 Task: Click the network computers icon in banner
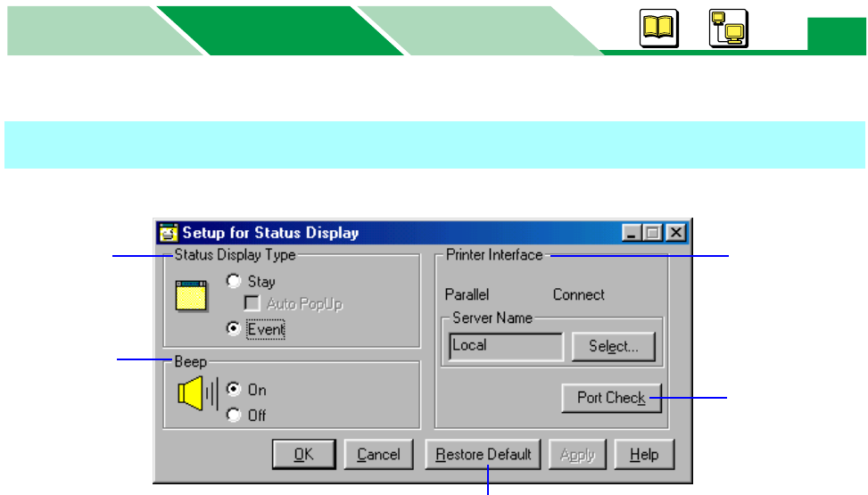tap(728, 28)
